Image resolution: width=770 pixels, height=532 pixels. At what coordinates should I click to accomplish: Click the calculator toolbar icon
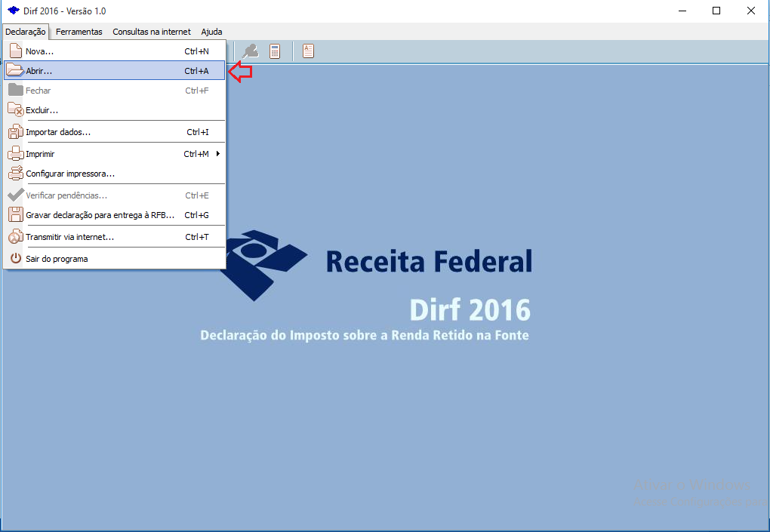275,51
